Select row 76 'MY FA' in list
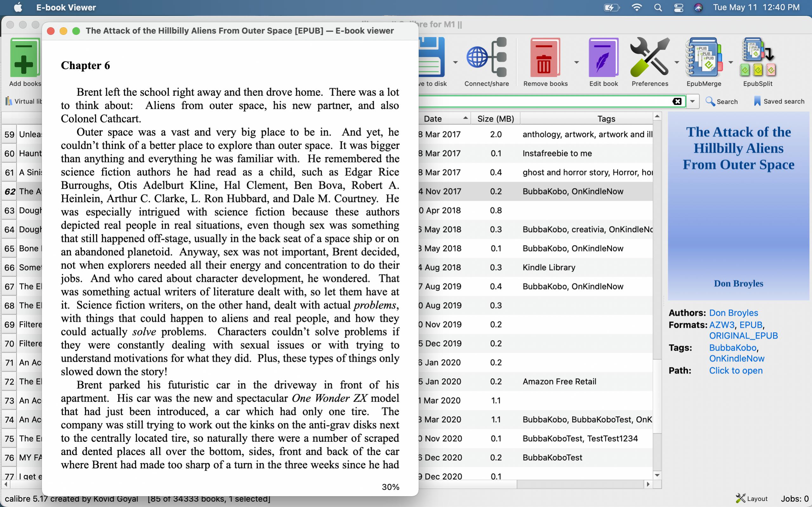 tap(22, 457)
